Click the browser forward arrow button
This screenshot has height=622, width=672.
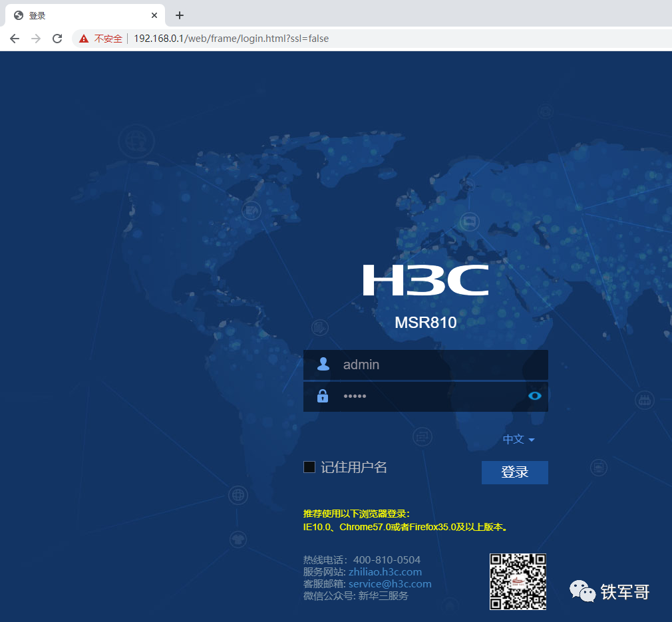(x=36, y=39)
